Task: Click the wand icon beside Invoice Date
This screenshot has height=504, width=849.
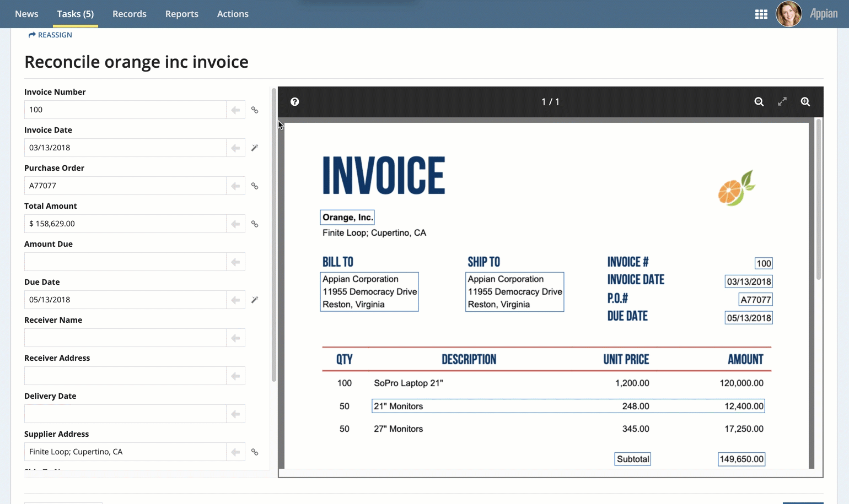Action: coord(255,148)
